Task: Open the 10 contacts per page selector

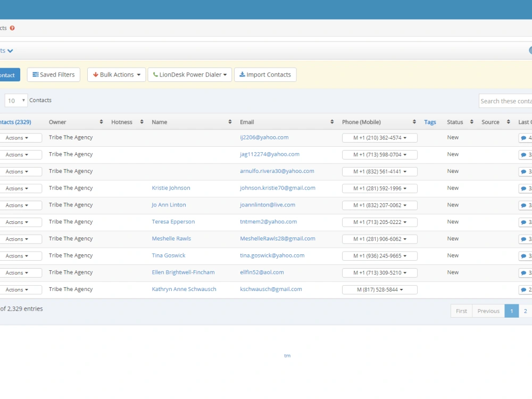Action: 16,101
